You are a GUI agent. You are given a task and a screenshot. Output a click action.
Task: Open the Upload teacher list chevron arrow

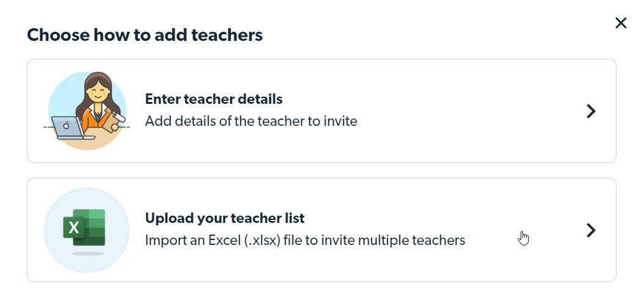click(x=591, y=230)
